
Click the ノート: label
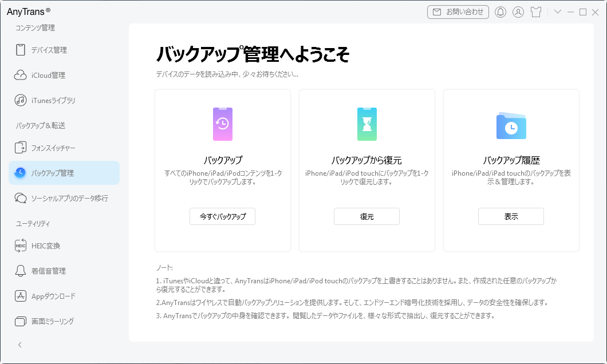[164, 267]
